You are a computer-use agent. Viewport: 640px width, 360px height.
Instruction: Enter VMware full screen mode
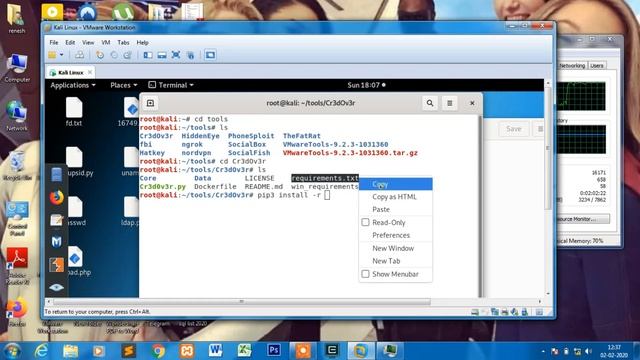click(176, 55)
